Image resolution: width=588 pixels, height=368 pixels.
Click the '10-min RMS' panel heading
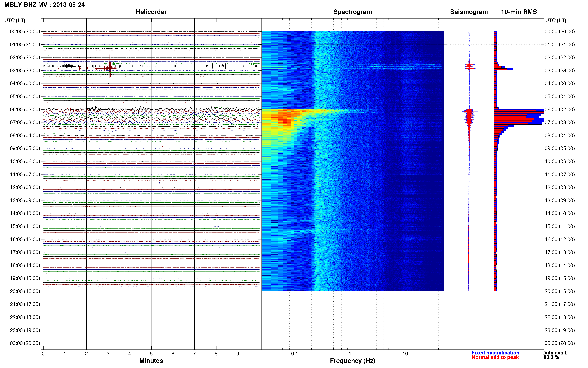tap(519, 12)
